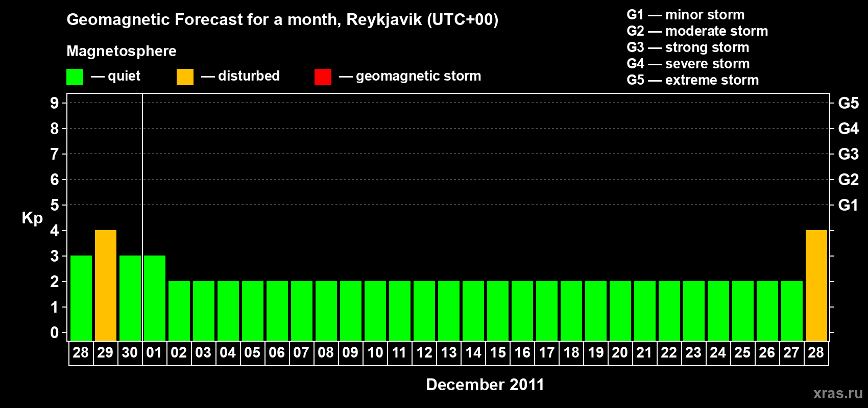Click the 'G4 — severe storm' legend line
Image resolution: width=868 pixels, height=408 pixels.
point(688,64)
